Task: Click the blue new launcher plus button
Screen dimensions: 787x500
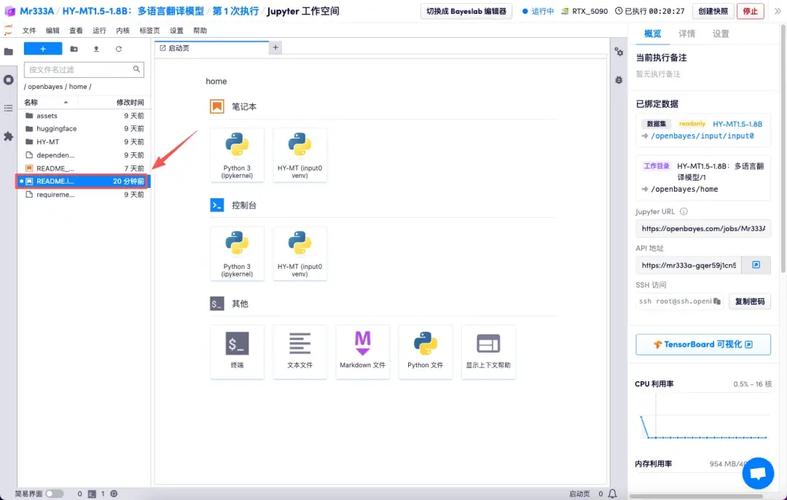Action: coord(43,49)
